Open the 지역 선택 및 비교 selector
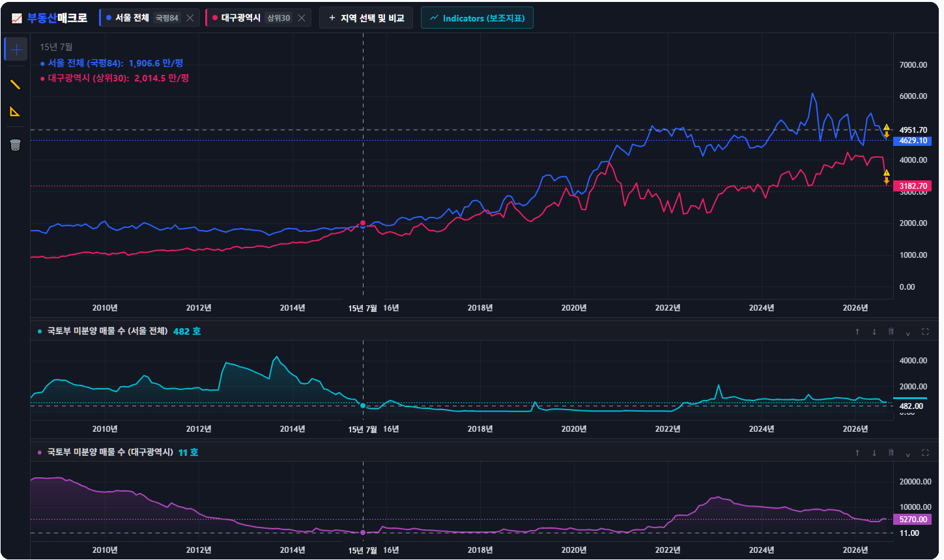Image resolution: width=944 pixels, height=560 pixels. click(366, 18)
